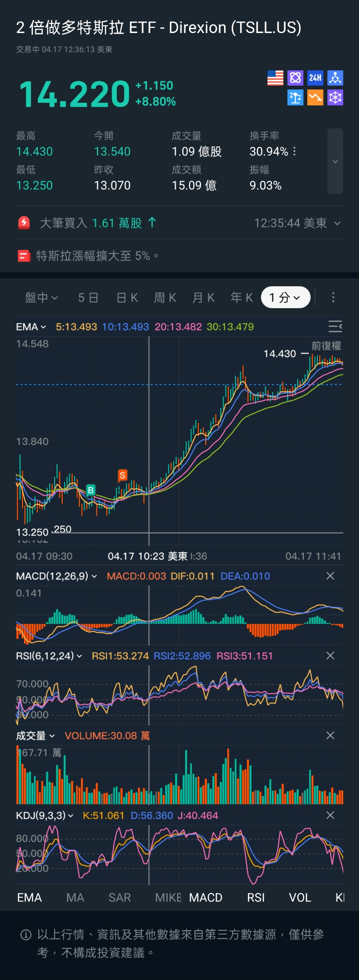Tap the US flag market icon
The height and width of the screenshot is (980, 359).
[275, 78]
